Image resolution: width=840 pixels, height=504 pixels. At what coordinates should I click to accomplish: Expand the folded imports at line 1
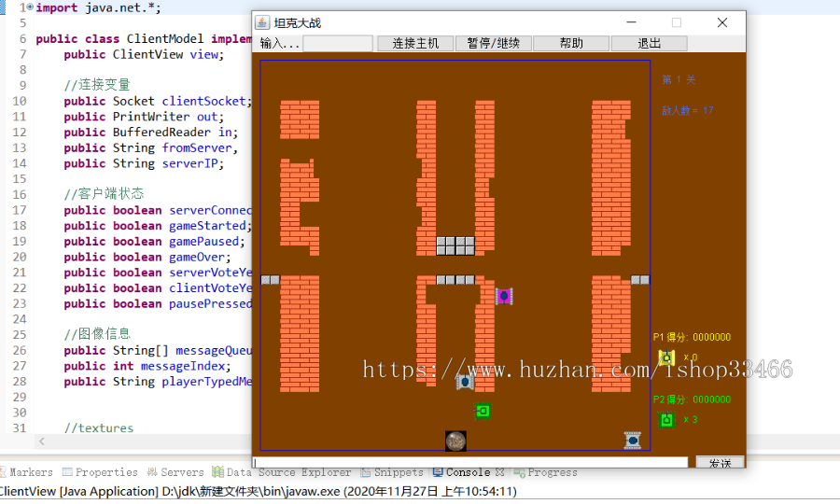(30, 7)
